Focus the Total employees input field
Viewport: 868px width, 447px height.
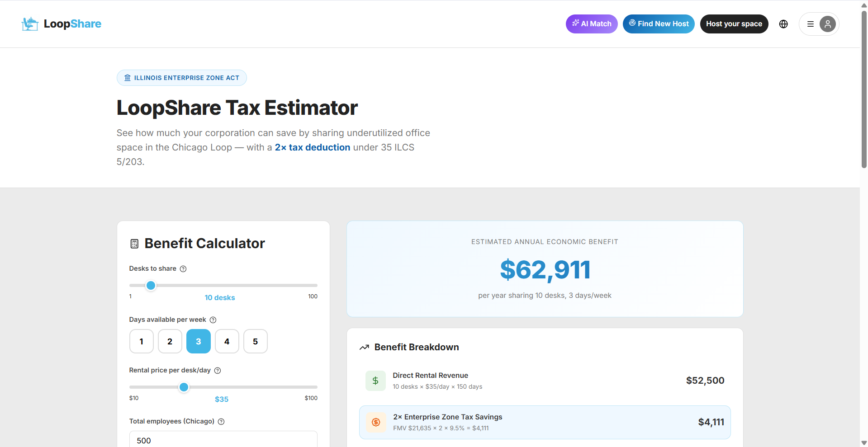(x=223, y=439)
